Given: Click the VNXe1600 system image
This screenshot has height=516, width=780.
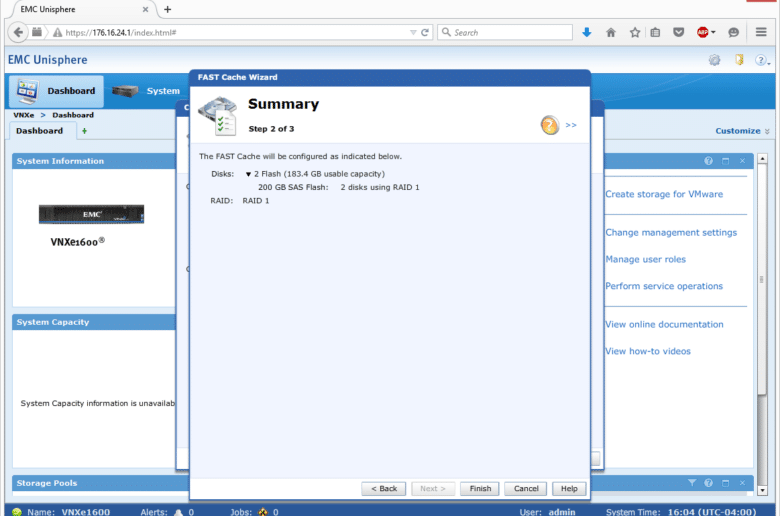Looking at the screenshot, I should click(x=92, y=214).
